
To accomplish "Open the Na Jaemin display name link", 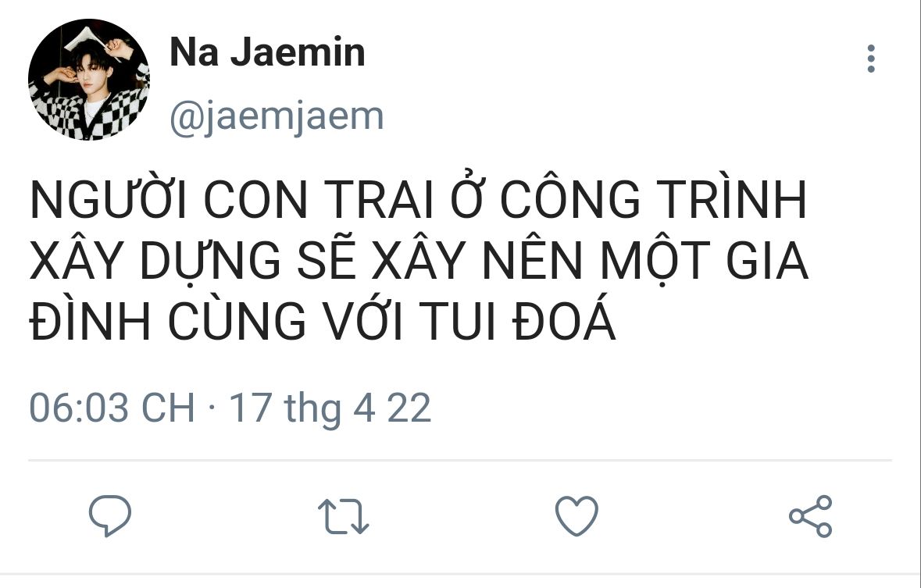I will (x=267, y=52).
